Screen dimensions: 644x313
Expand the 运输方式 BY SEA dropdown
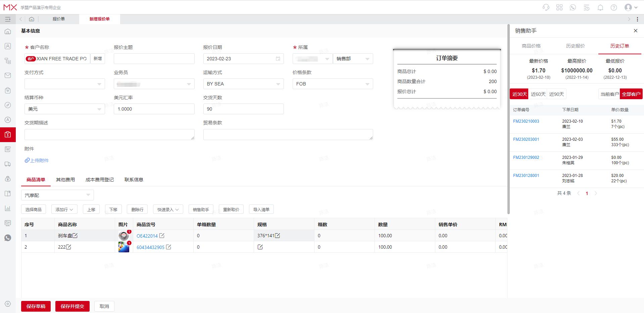(278, 84)
